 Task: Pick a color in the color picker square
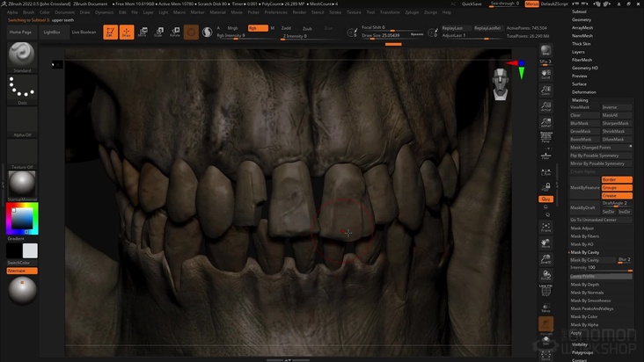21,217
